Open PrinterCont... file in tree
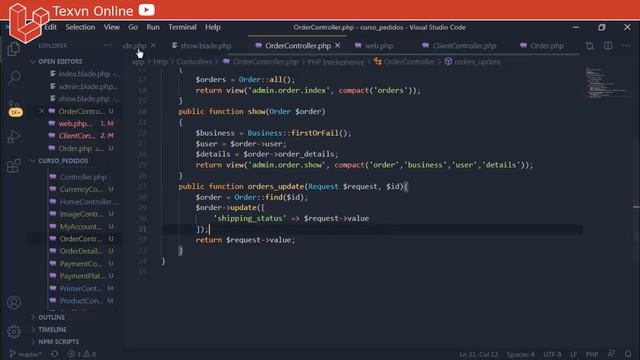This screenshot has width=640, height=360. [x=80, y=288]
